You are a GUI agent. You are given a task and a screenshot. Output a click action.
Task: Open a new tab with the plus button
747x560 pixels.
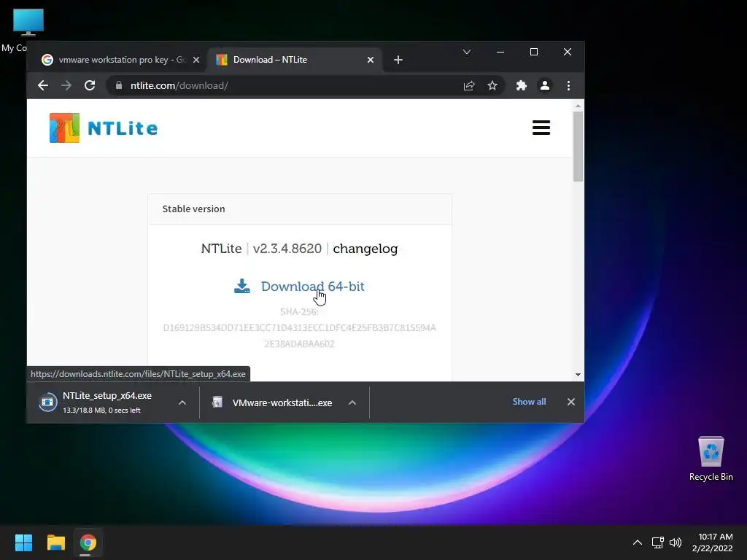398,60
